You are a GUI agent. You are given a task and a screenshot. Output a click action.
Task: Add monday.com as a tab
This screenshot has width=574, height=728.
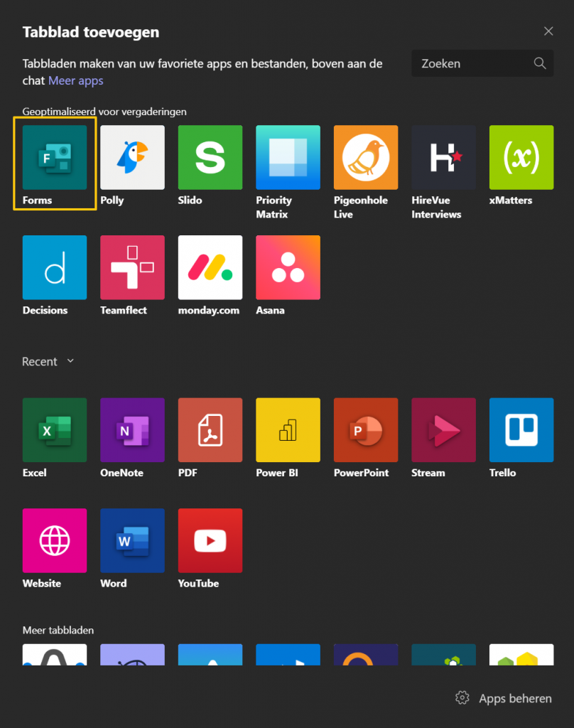point(210,267)
